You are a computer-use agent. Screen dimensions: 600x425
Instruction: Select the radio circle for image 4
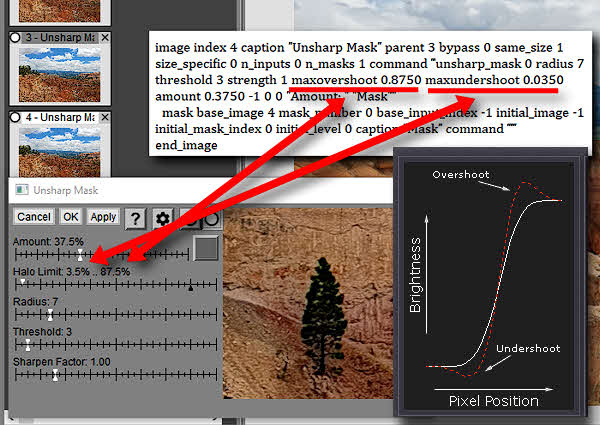coord(15,118)
